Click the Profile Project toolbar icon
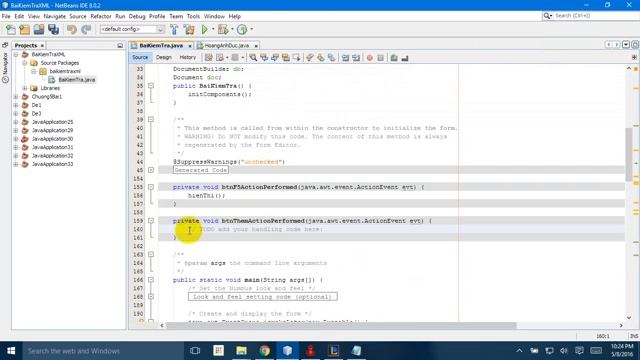Viewport: 640px width, 360px height. 242,29
